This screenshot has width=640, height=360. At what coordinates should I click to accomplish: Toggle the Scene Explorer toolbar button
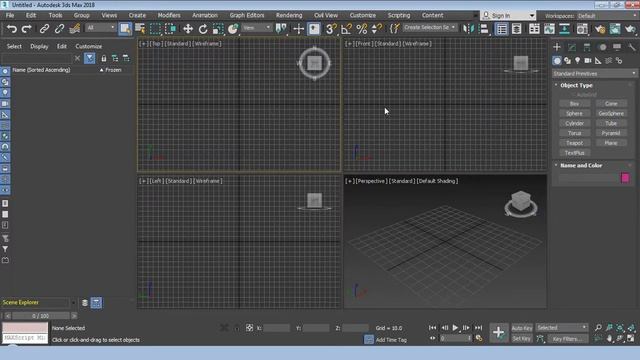pos(502,29)
